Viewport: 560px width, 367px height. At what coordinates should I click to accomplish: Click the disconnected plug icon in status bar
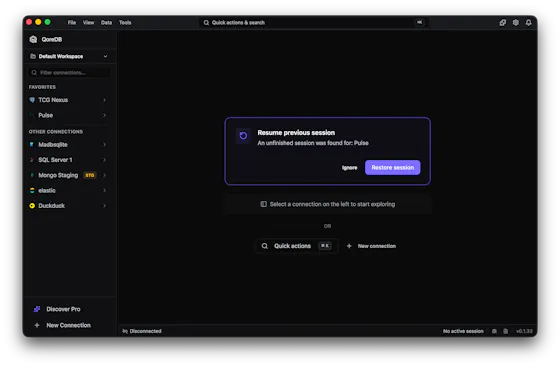tap(125, 331)
